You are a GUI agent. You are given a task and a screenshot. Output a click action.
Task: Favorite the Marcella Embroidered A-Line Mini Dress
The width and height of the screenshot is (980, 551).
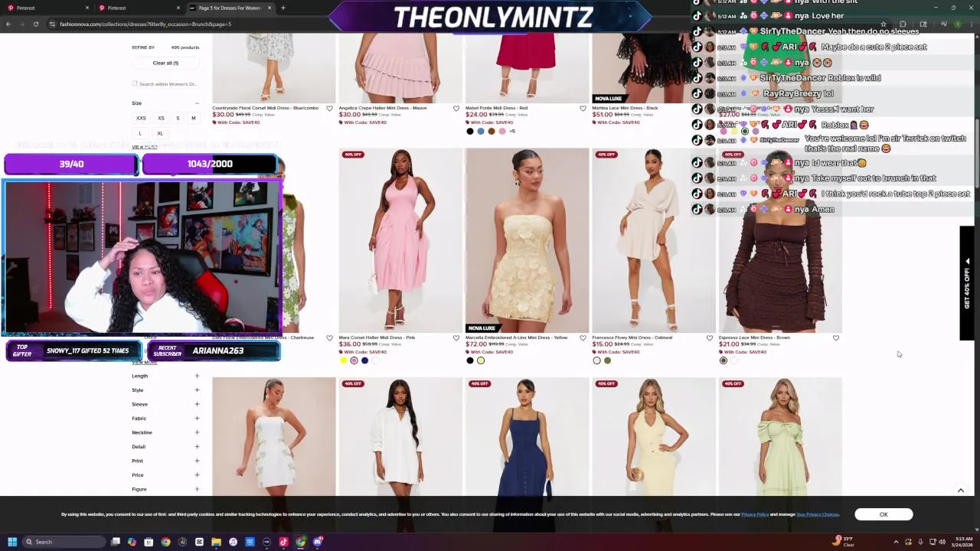click(x=583, y=338)
